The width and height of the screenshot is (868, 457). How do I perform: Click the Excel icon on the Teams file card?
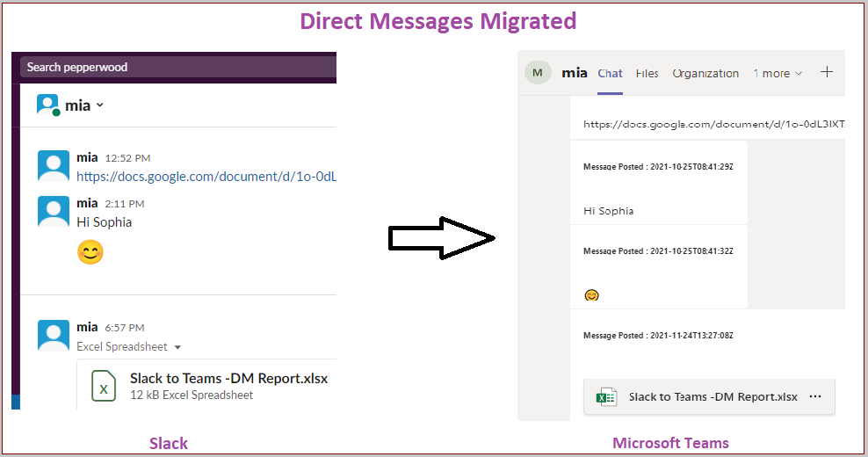pos(606,396)
